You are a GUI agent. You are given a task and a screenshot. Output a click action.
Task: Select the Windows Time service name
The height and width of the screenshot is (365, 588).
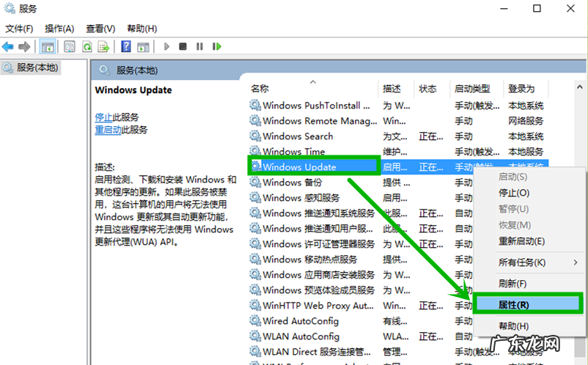[293, 152]
